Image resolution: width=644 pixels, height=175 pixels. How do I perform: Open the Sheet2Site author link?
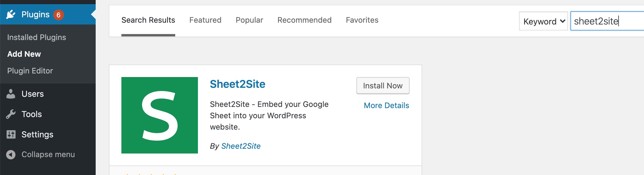(x=241, y=146)
